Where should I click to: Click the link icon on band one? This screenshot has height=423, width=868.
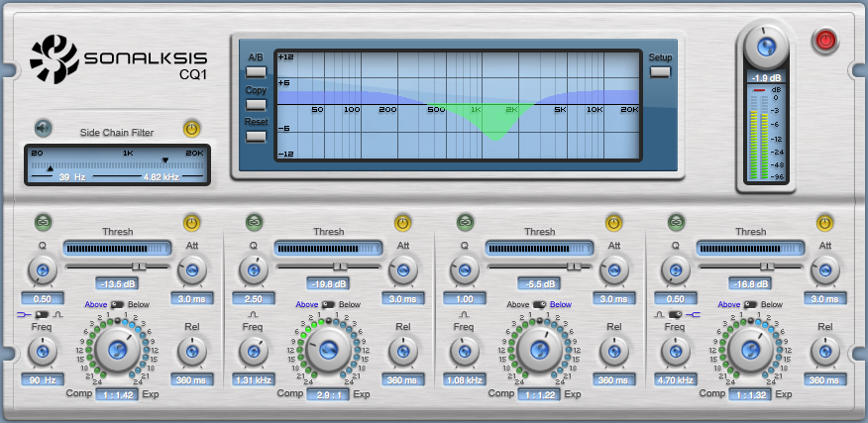tap(42, 222)
